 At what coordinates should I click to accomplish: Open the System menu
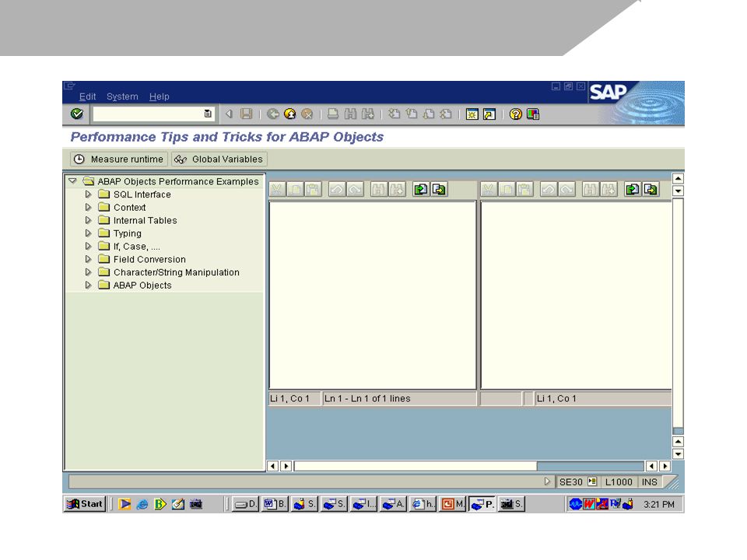(122, 96)
